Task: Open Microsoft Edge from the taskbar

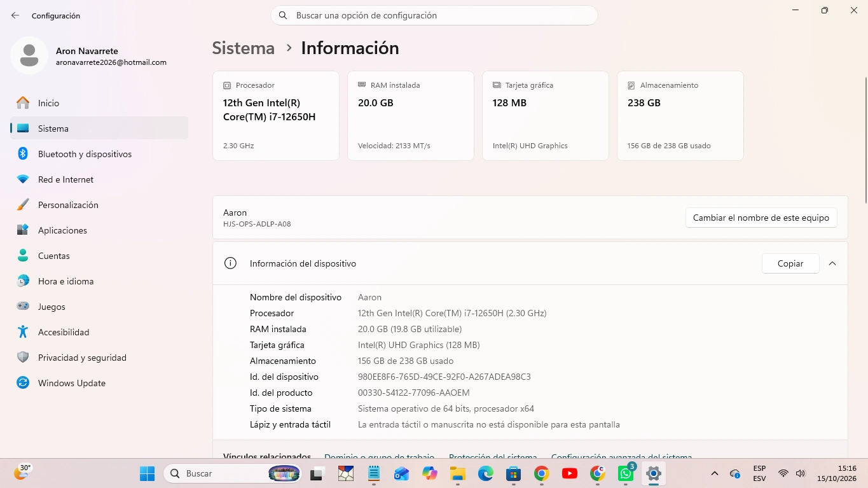Action: (x=486, y=473)
